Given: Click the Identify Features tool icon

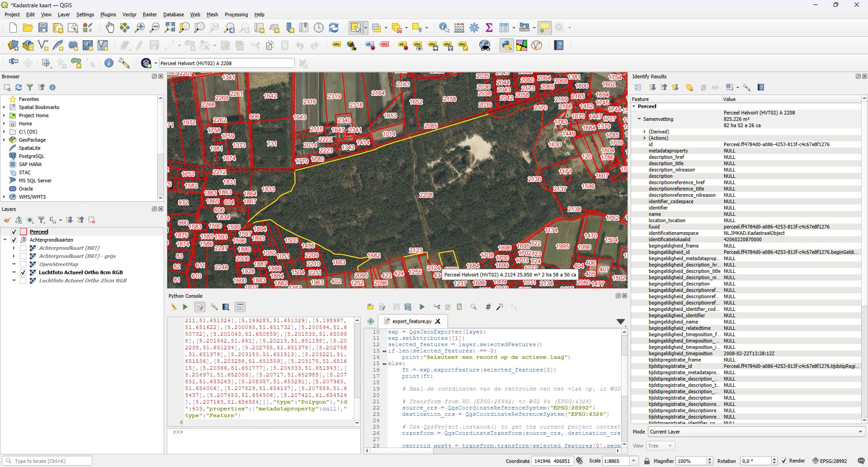Looking at the screenshot, I should pyautogui.click(x=444, y=28).
